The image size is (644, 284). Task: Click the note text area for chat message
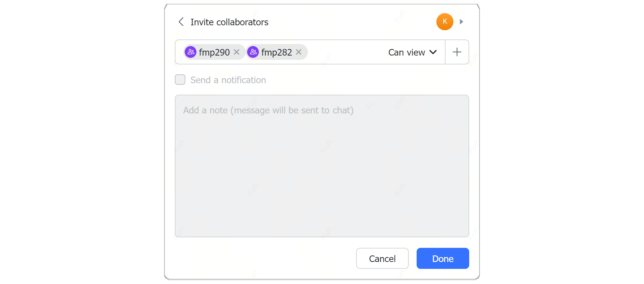coord(322,165)
